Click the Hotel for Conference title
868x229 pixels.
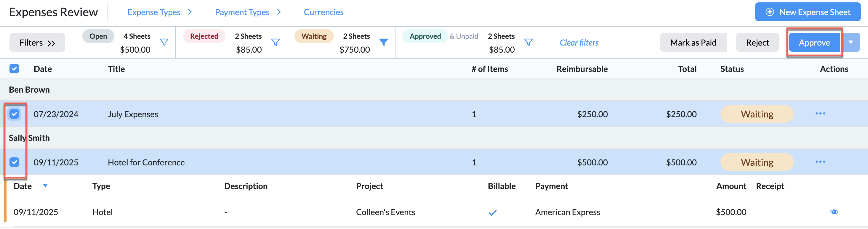pyautogui.click(x=146, y=162)
